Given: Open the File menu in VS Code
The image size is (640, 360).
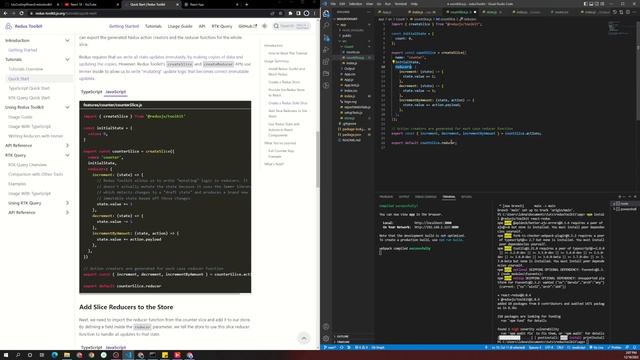Looking at the screenshot, I should (333, 4).
